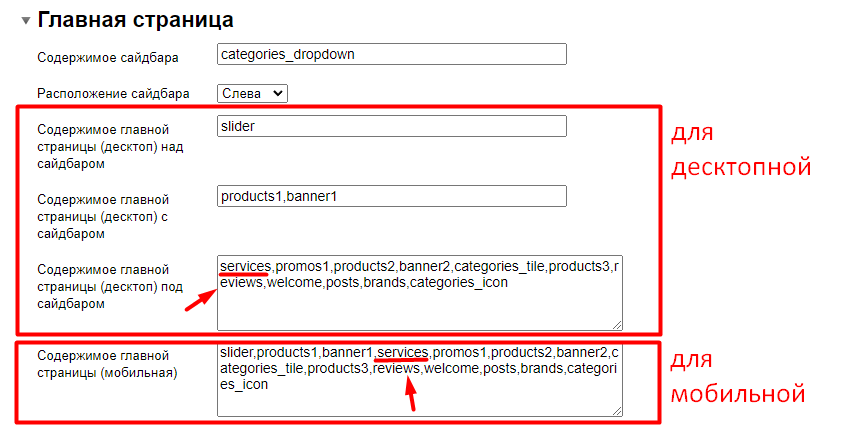The width and height of the screenshot is (852, 435).
Task: Click the "Расположение сайдбара" label
Action: click(113, 94)
